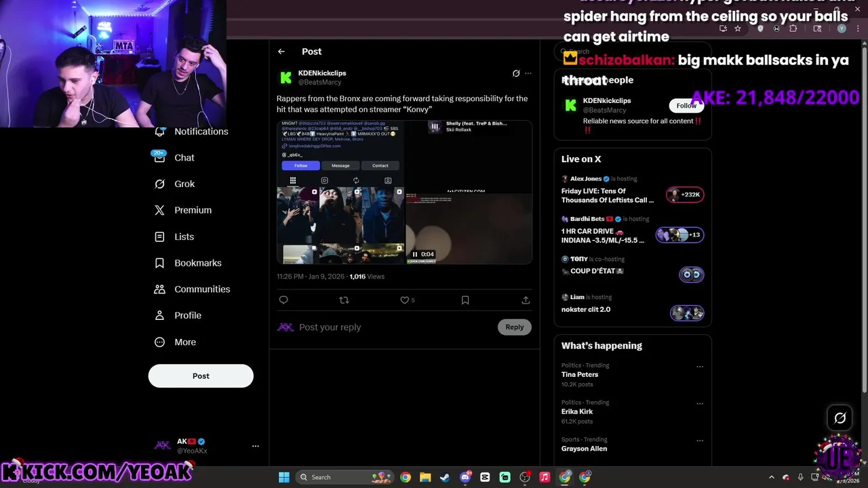Click the repost icon under the post

coord(344,300)
